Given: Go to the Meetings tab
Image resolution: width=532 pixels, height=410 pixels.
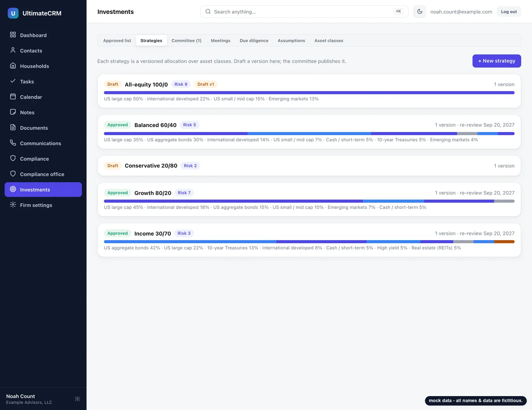Looking at the screenshot, I should (221, 41).
